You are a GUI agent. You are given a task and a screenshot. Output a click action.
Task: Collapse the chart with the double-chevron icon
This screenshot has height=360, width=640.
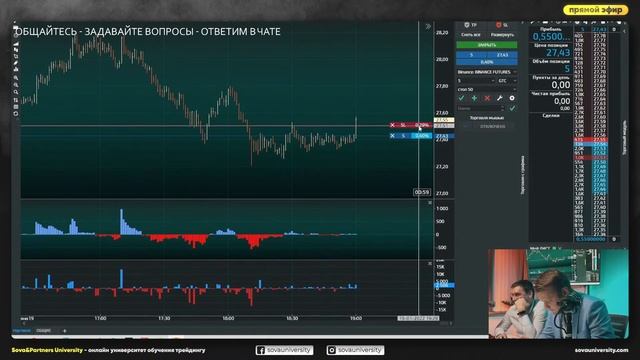[428, 27]
